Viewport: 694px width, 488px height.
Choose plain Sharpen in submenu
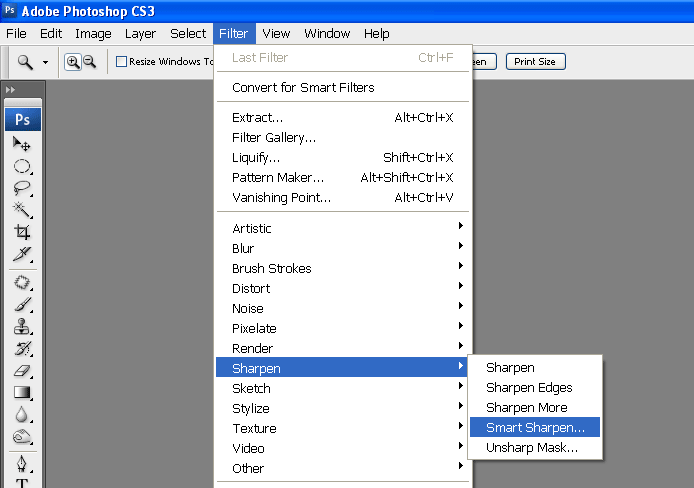coord(535,368)
